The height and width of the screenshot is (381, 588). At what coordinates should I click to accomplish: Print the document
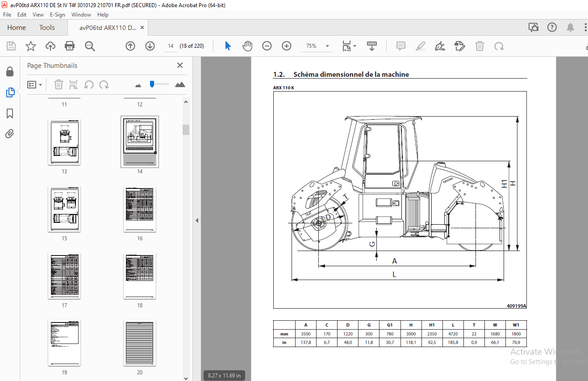70,46
